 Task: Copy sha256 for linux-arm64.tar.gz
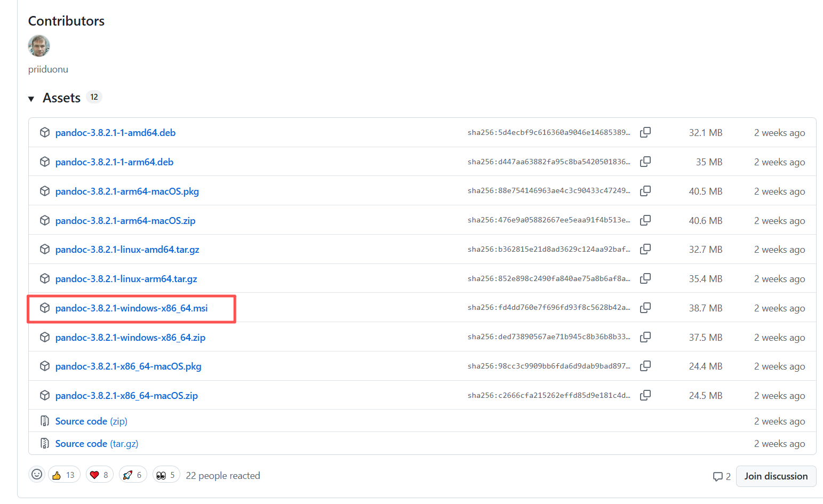click(x=645, y=278)
